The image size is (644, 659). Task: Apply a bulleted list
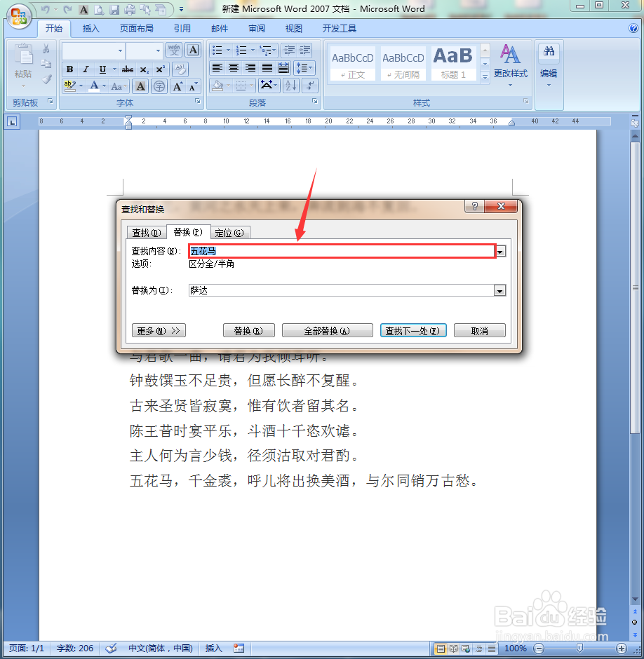[x=218, y=50]
